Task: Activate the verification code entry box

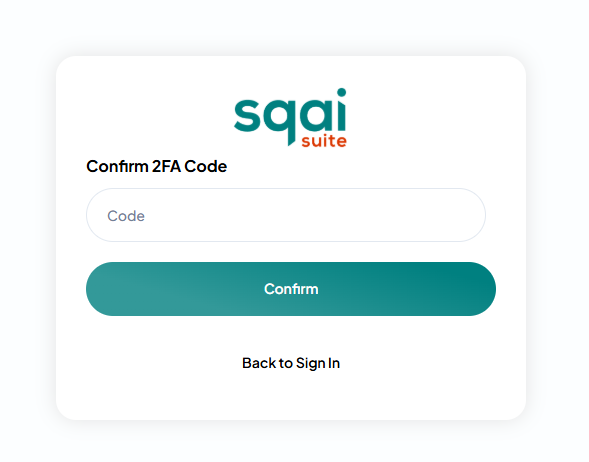Action: 286,215
